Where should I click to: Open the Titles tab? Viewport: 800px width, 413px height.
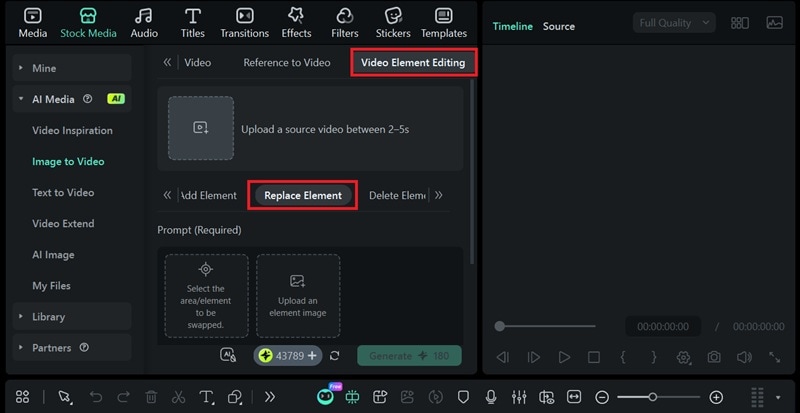pos(192,23)
